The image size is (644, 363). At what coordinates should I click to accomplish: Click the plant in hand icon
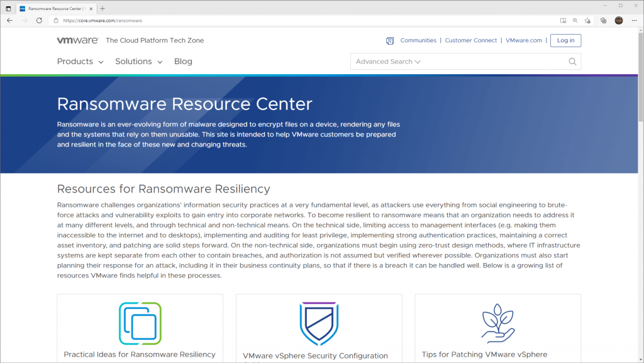pos(498,323)
